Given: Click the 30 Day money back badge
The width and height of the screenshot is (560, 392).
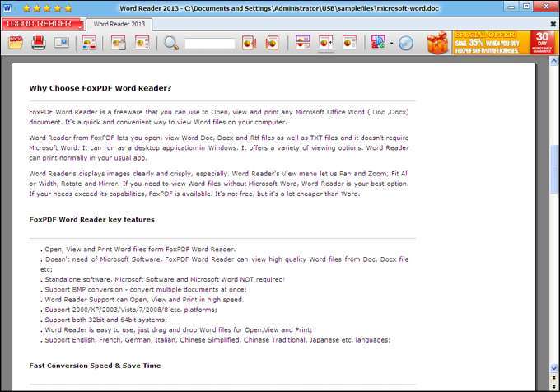Looking at the screenshot, I should coord(542,43).
